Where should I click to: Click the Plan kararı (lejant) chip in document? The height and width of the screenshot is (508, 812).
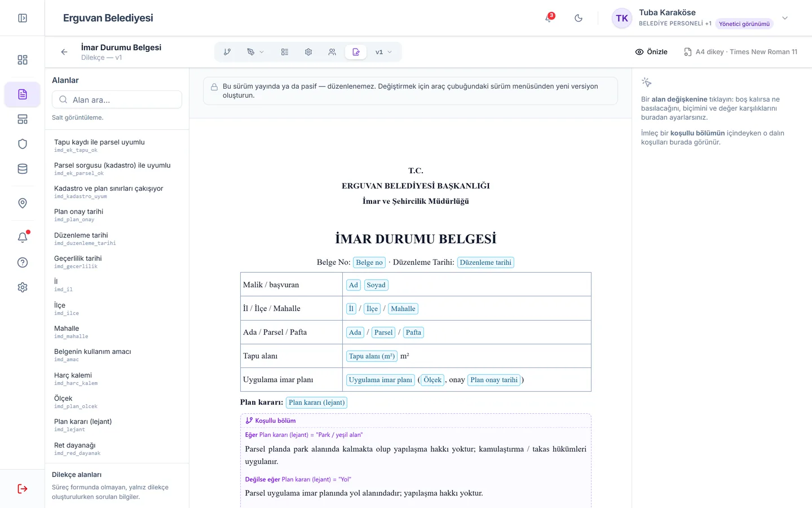click(316, 402)
